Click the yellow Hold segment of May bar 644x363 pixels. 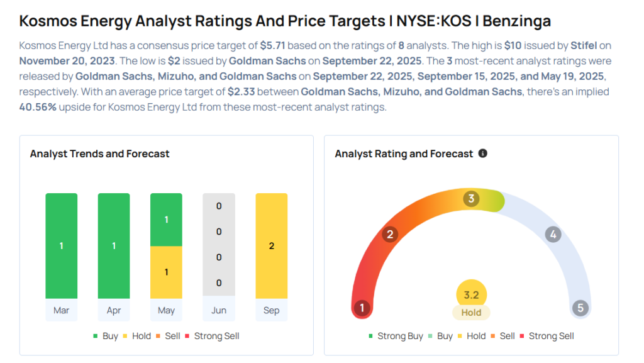(166, 272)
